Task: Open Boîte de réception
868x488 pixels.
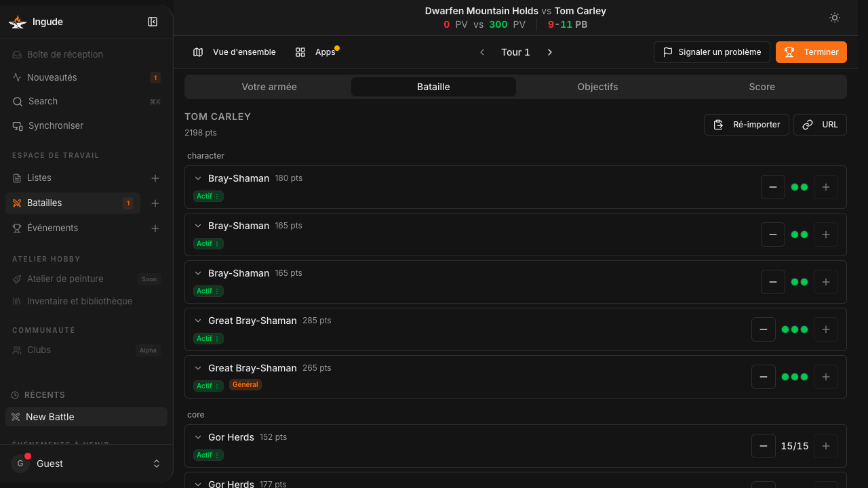Action: pyautogui.click(x=86, y=54)
